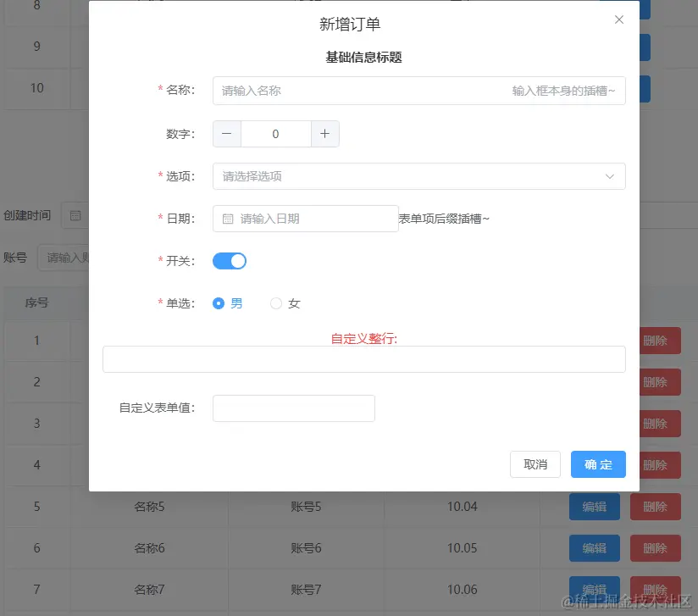Select the 男 radio option

point(218,302)
